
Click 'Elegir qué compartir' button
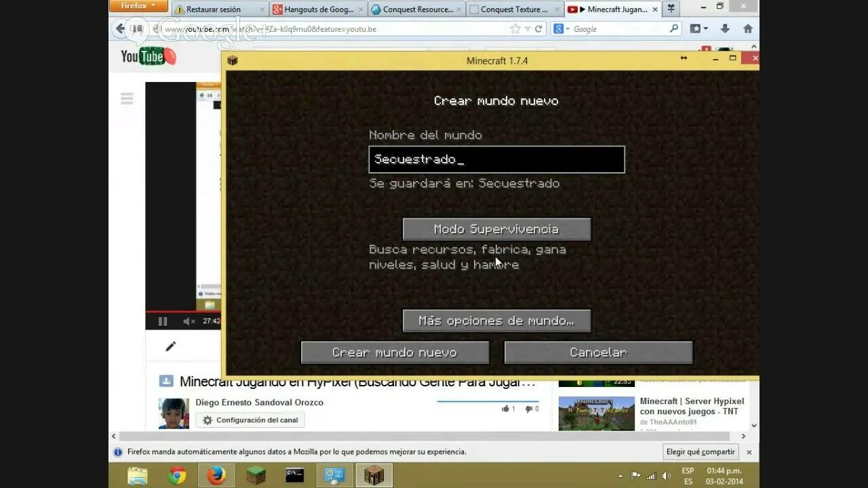tap(701, 451)
